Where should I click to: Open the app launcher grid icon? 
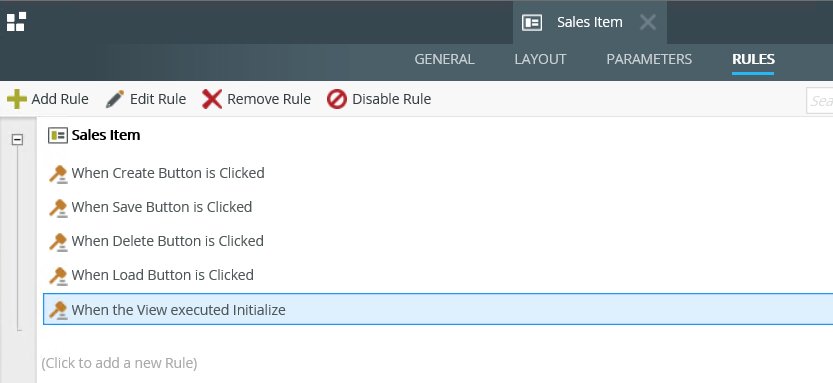pos(16,22)
